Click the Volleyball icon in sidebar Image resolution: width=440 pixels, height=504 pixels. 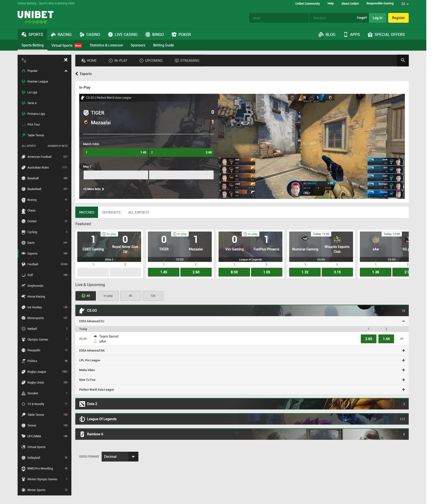[x=23, y=458]
